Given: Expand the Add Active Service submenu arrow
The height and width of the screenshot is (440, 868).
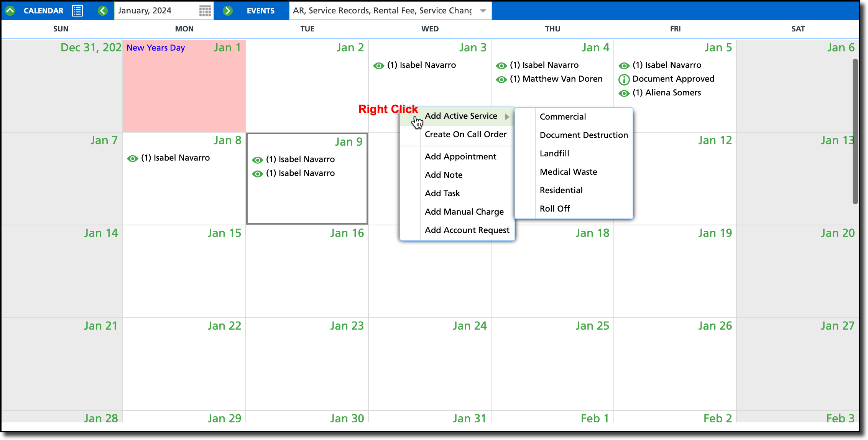Looking at the screenshot, I should [507, 117].
